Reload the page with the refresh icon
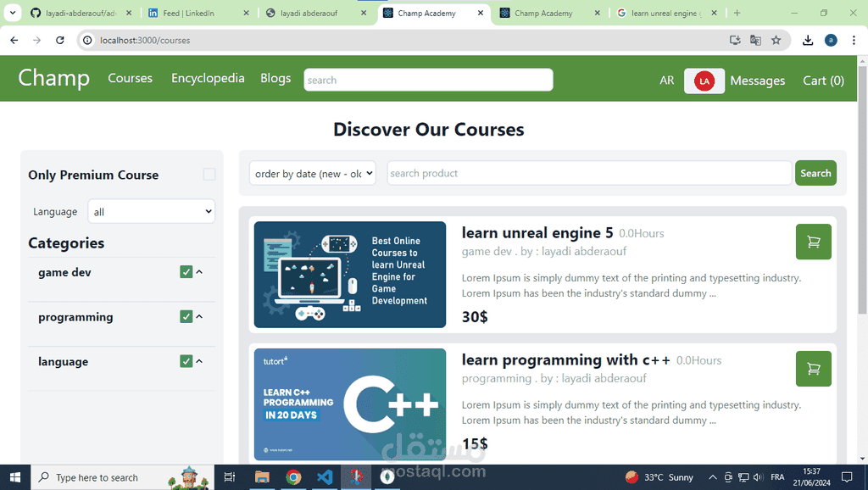 [x=60, y=40]
